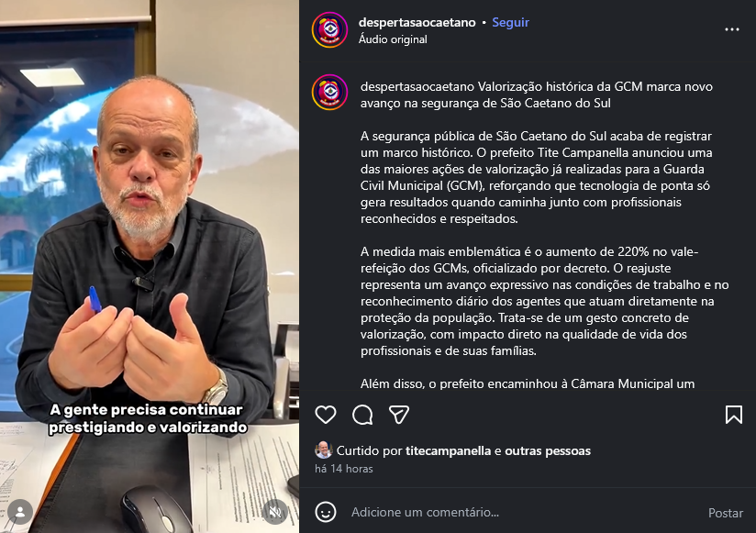Open comments with the speech bubble icon
The height and width of the screenshot is (533, 756).
coord(362,415)
